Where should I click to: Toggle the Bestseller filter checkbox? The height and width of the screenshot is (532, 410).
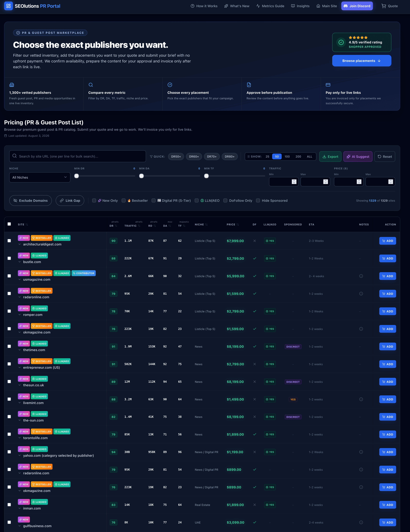pos(124,200)
